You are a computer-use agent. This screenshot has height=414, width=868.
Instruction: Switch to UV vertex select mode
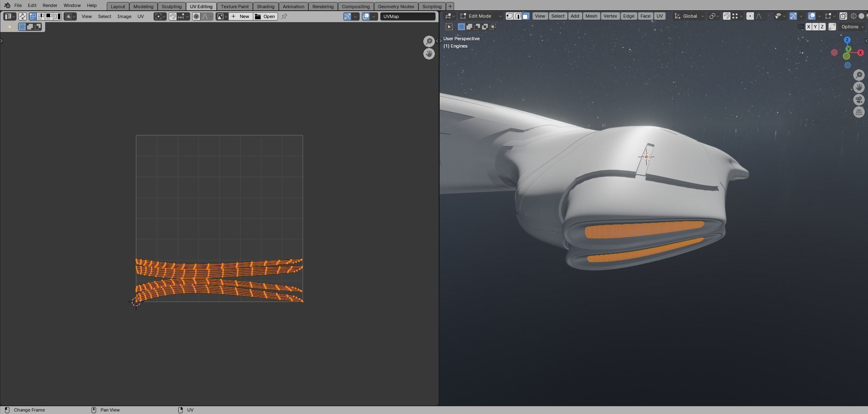[x=33, y=16]
